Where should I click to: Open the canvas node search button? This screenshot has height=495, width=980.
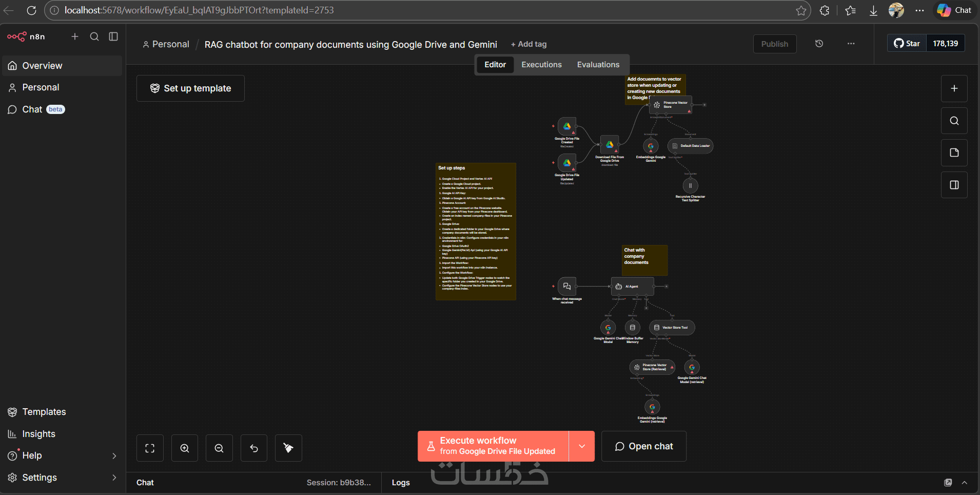[x=954, y=121]
